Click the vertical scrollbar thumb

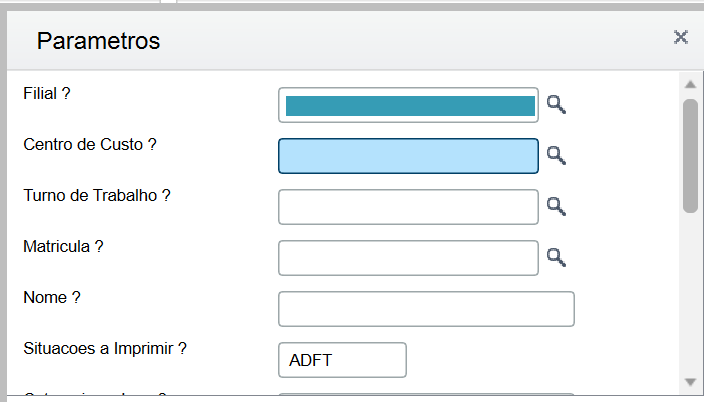coord(691,156)
